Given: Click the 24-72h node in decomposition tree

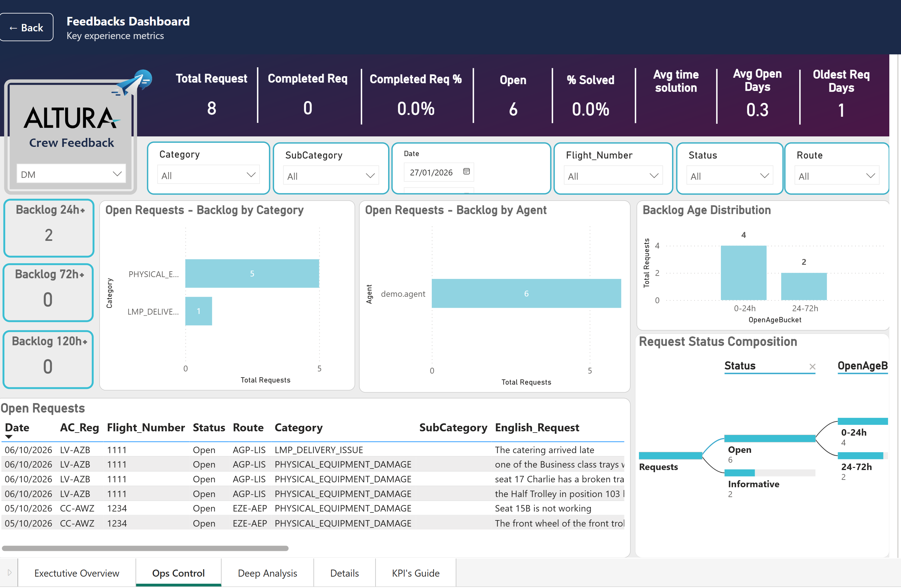Looking at the screenshot, I should (862, 456).
